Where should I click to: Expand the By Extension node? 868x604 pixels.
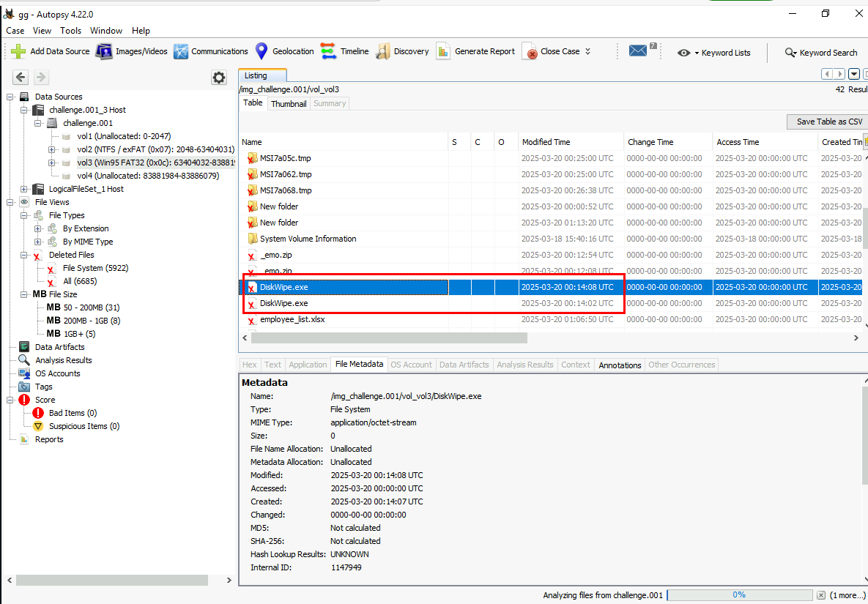(38, 228)
